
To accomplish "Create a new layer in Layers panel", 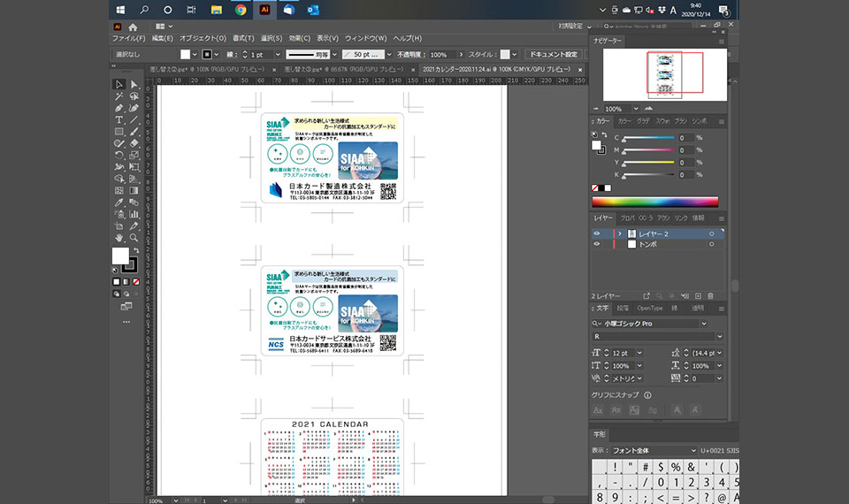I will tap(698, 295).
